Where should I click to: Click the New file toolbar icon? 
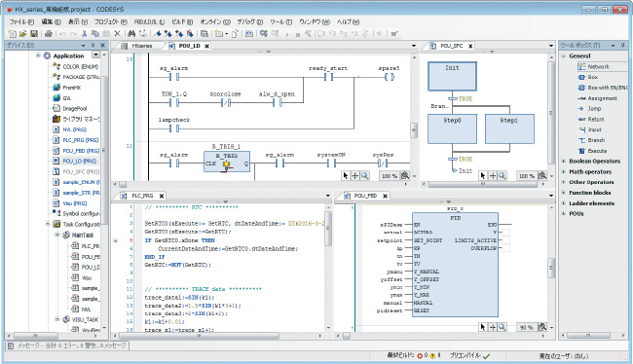pos(12,33)
